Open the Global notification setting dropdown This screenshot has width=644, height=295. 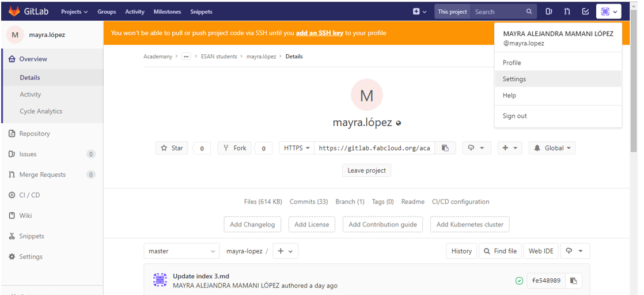pos(552,148)
